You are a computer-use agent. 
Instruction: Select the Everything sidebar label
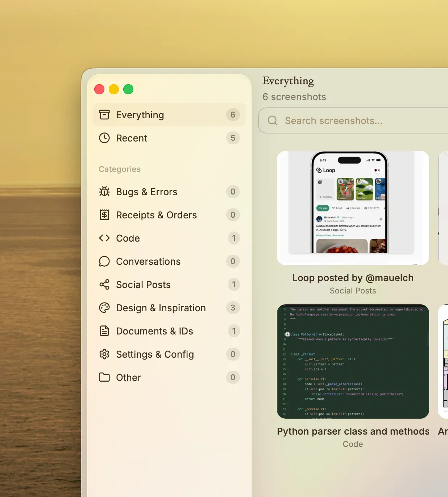pyautogui.click(x=140, y=115)
